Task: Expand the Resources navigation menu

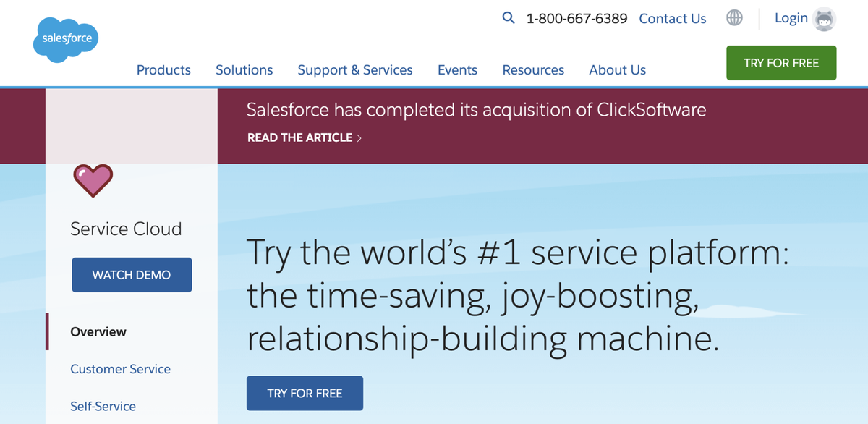Action: (533, 70)
